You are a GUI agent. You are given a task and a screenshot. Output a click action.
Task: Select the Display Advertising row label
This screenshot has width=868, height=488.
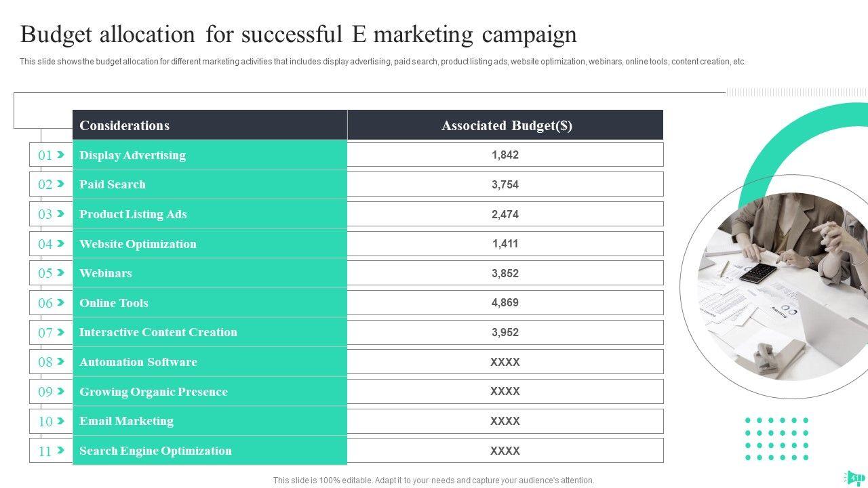132,155
